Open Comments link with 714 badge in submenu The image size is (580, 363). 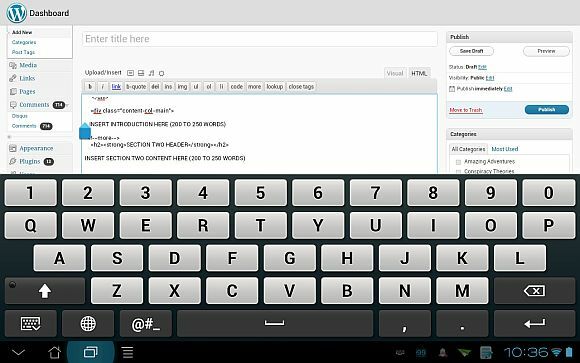pyautogui.click(x=24, y=126)
